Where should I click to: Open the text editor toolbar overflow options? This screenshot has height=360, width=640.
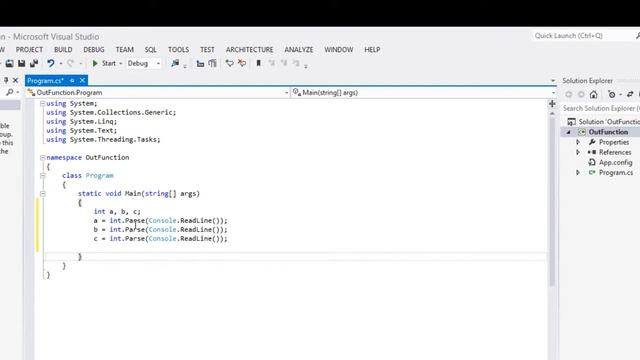[306, 66]
